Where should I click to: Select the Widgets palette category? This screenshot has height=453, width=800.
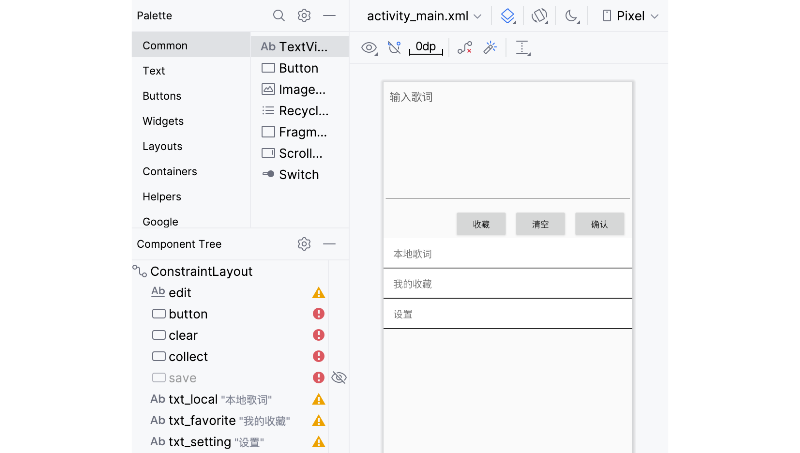163,121
